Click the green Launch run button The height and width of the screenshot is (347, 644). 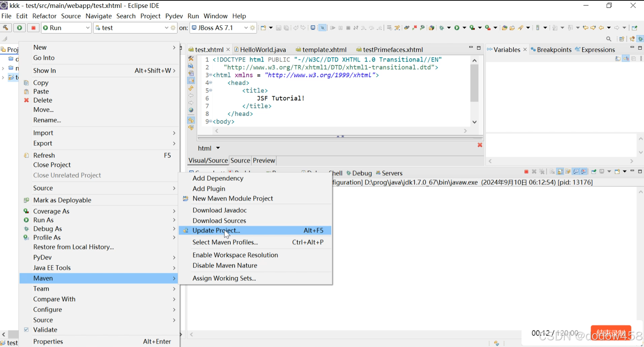click(x=19, y=28)
